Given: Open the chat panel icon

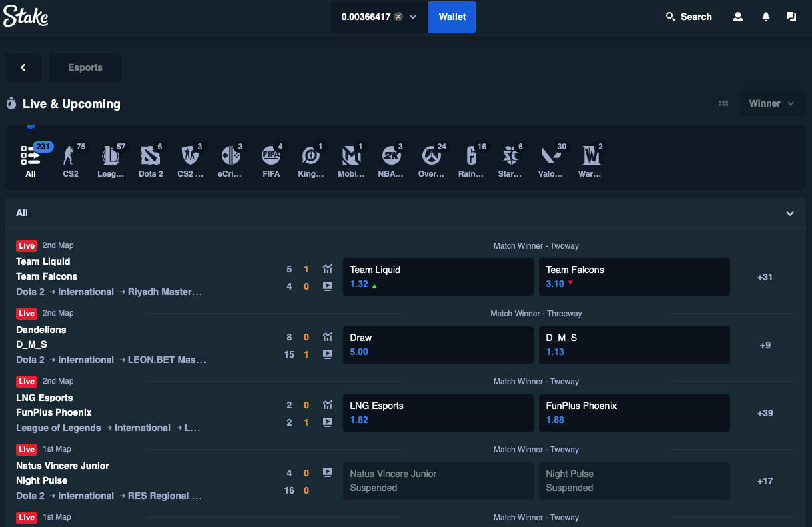Looking at the screenshot, I should tap(791, 17).
